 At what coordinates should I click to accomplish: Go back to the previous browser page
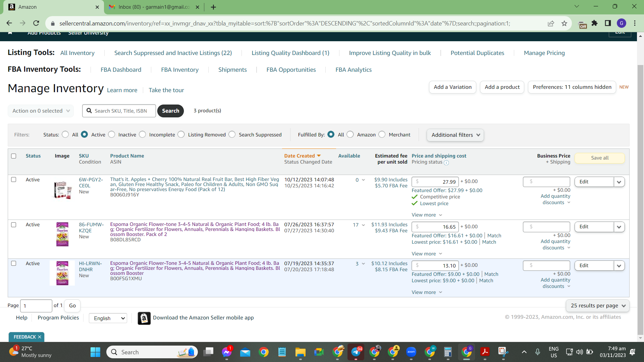click(x=9, y=23)
